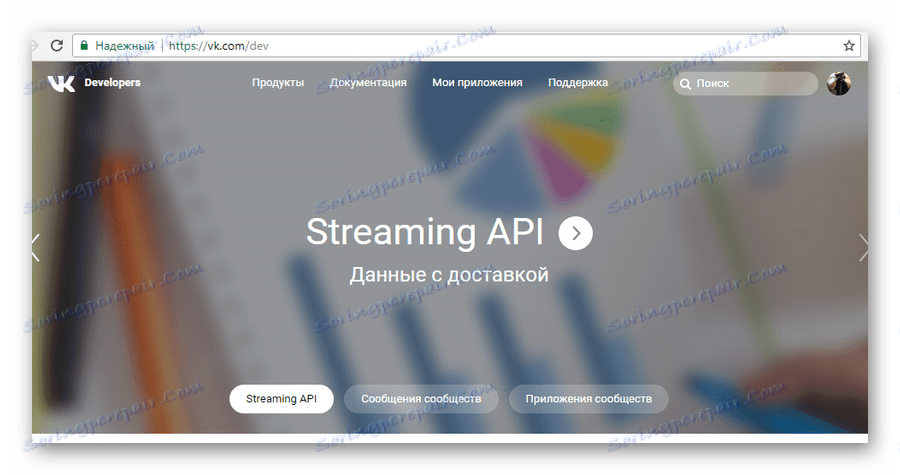The height and width of the screenshot is (475, 900).
Task: Select the Сообщения сообществ slide tab
Action: pos(421,399)
